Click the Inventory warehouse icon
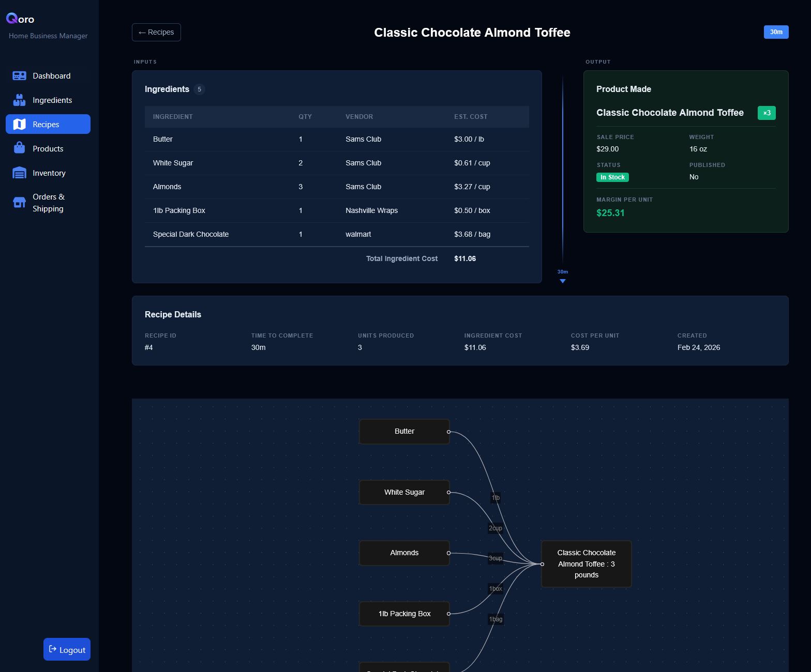This screenshot has height=672, width=811. coord(19,173)
